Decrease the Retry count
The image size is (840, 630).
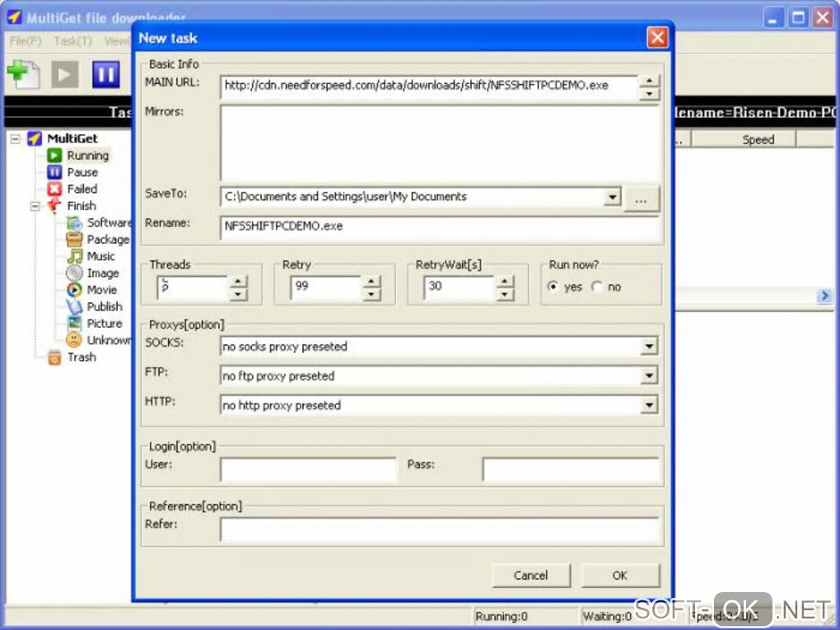pyautogui.click(x=371, y=294)
